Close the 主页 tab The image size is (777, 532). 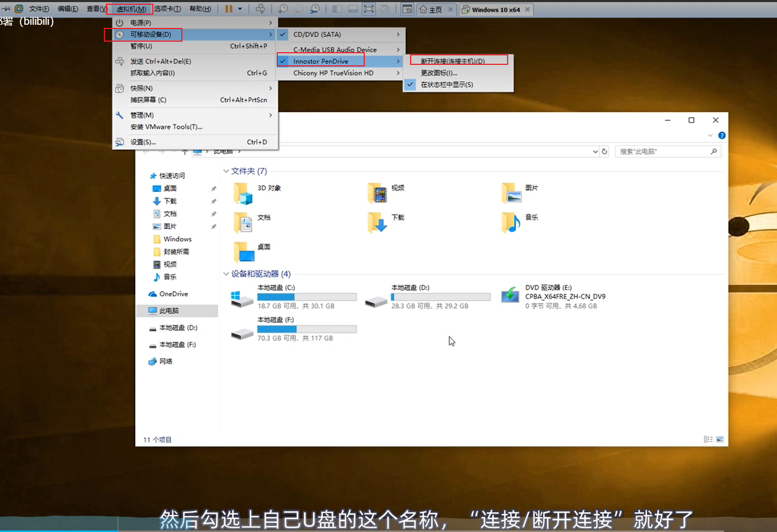point(450,9)
